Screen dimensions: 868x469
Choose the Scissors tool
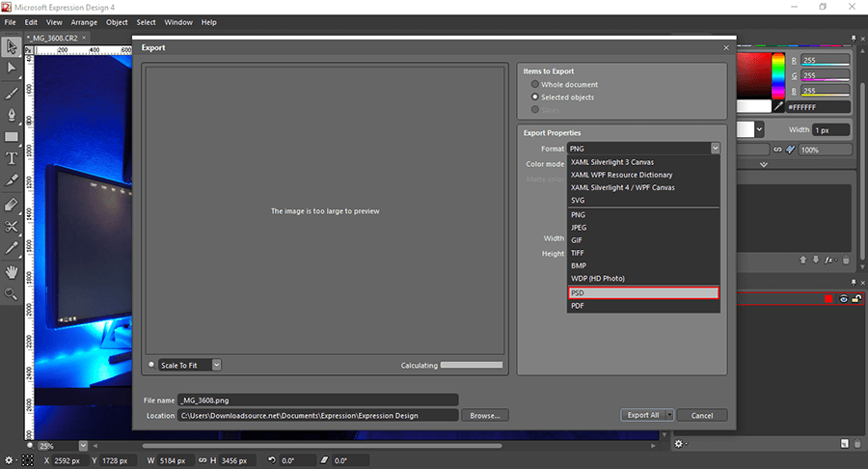[x=11, y=227]
